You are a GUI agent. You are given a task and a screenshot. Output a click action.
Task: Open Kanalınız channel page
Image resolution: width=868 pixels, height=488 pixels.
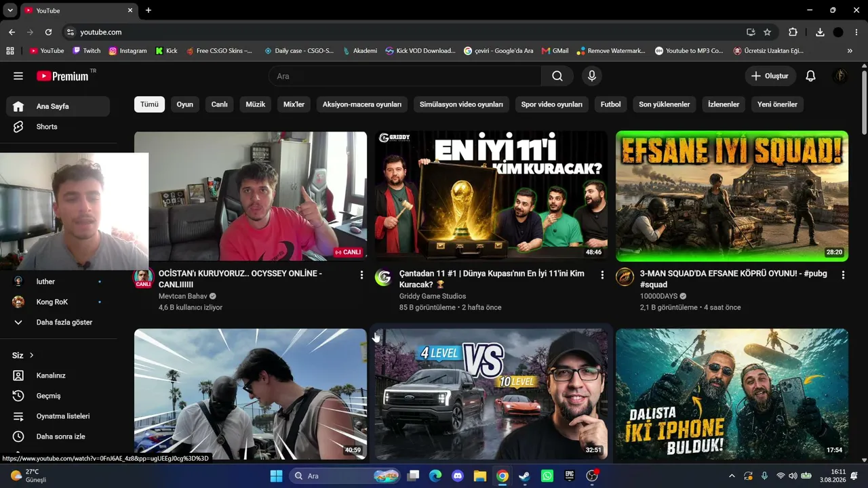(x=58, y=375)
